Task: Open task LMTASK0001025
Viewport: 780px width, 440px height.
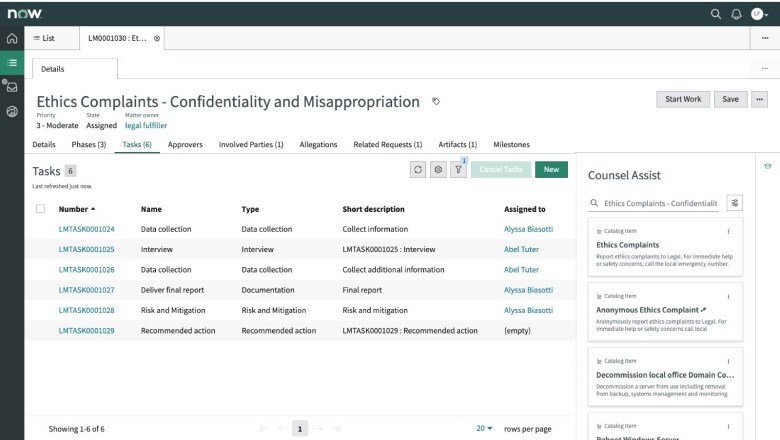Action: click(x=87, y=250)
